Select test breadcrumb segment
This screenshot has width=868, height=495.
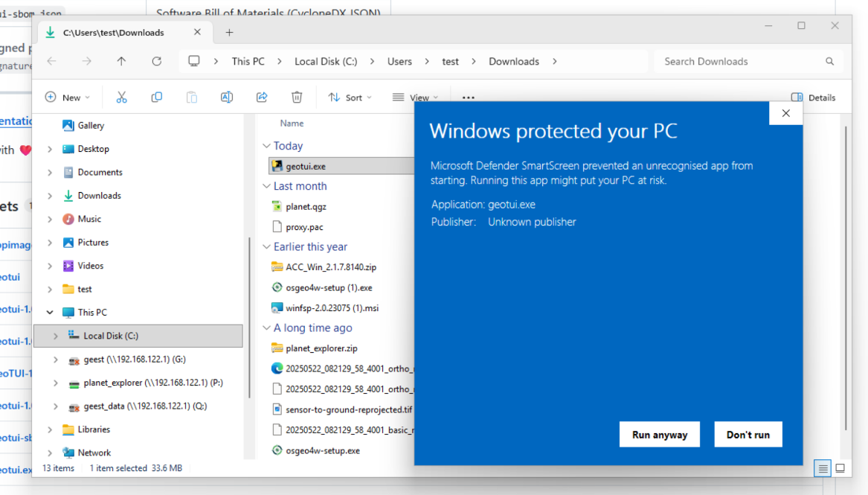click(450, 62)
